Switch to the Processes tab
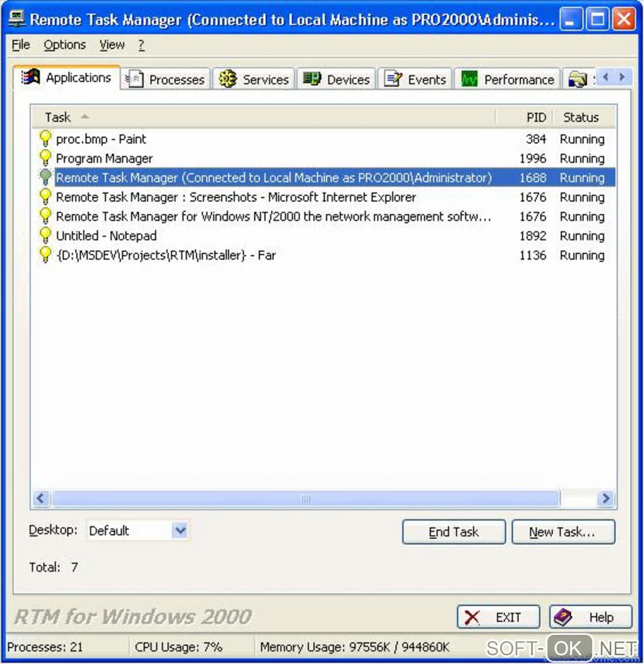Viewport: 644px width, 664px height. (x=165, y=79)
